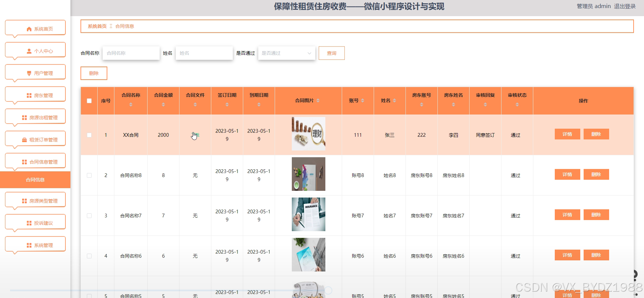Expand the 用户管理 sidebar menu
Viewport: 644px width, 298px height.
(35, 72)
